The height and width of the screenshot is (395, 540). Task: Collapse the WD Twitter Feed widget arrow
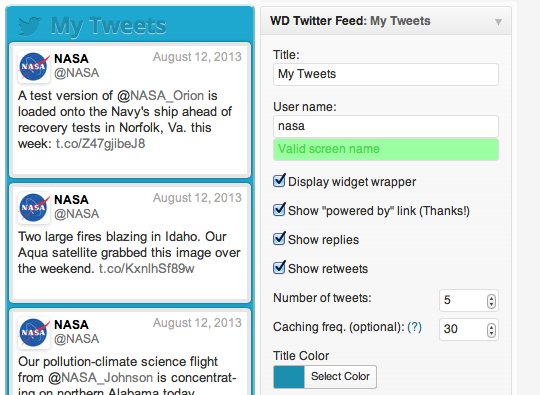pos(498,22)
